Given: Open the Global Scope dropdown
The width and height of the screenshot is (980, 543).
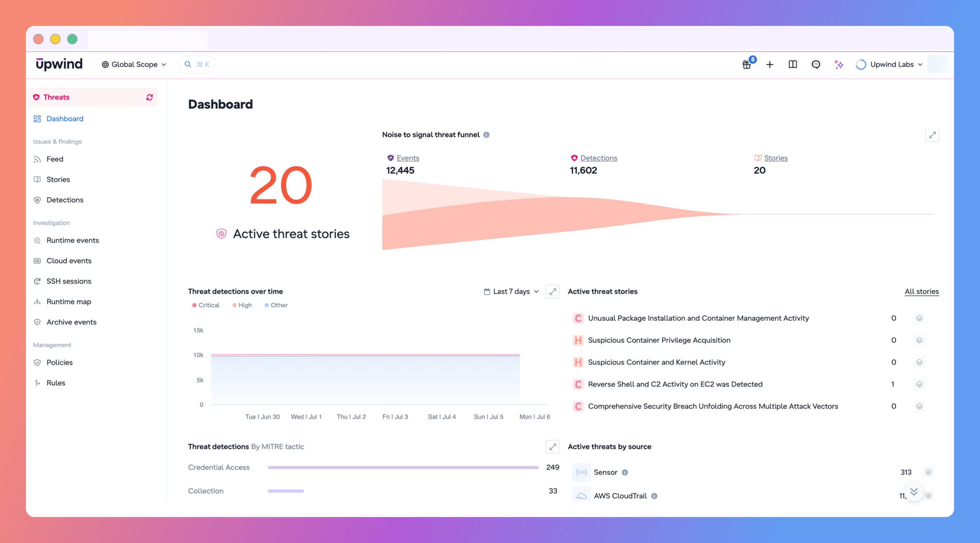Looking at the screenshot, I should pos(134,64).
